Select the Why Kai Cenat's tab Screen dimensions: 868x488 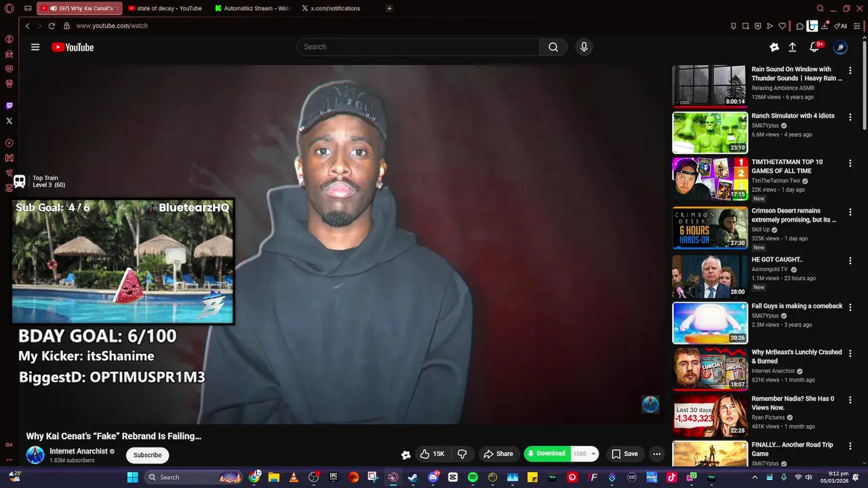(x=79, y=8)
